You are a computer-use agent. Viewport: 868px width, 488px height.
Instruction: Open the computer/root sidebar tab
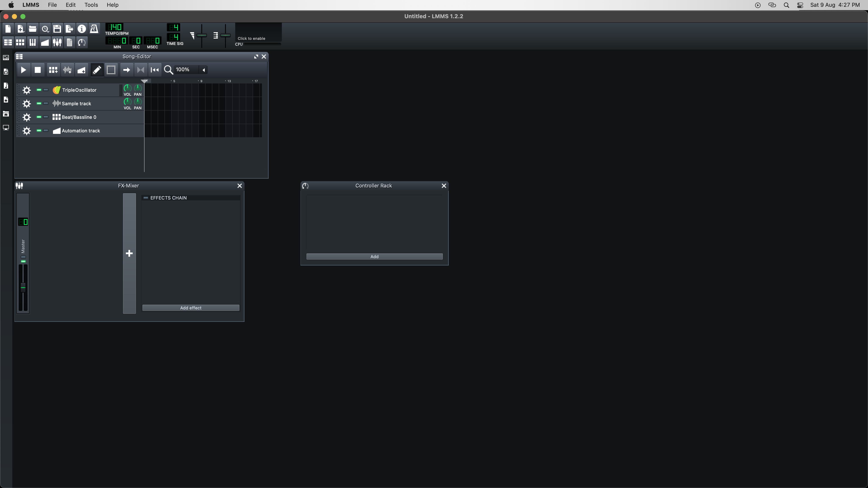pyautogui.click(x=6, y=128)
